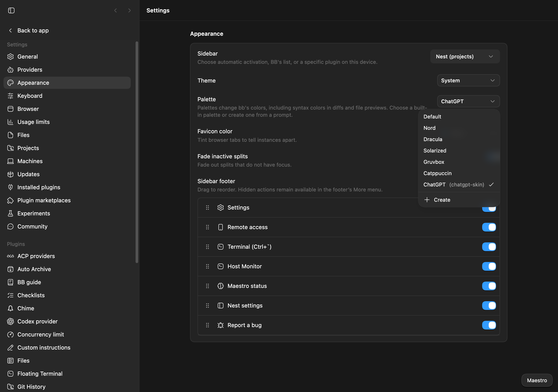
Task: Click the Maestro status brain icon
Action: pyautogui.click(x=220, y=286)
